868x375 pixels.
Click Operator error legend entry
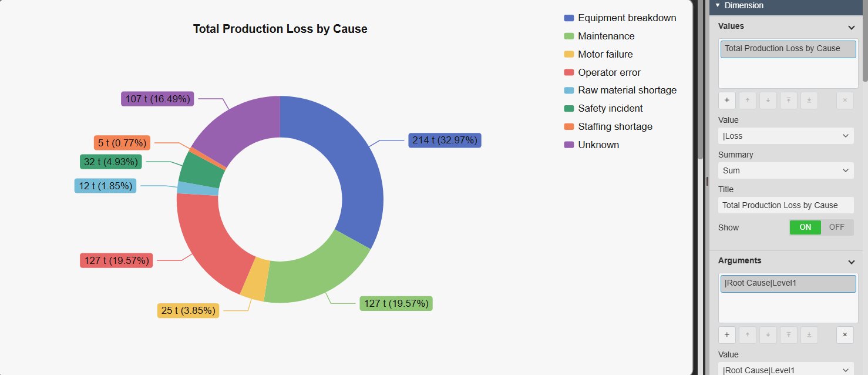(602, 73)
